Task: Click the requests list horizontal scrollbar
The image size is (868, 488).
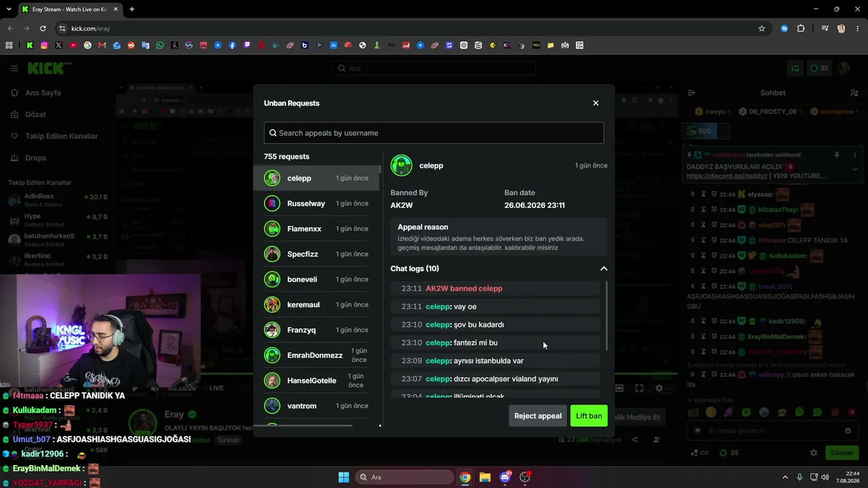Action: (303, 426)
